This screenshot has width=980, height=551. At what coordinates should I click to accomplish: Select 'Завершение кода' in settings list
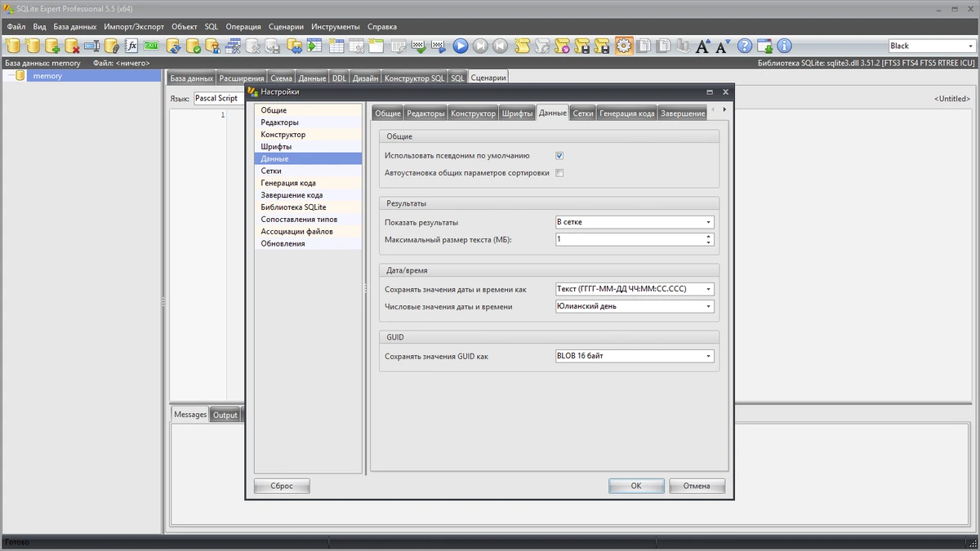pos(308,195)
